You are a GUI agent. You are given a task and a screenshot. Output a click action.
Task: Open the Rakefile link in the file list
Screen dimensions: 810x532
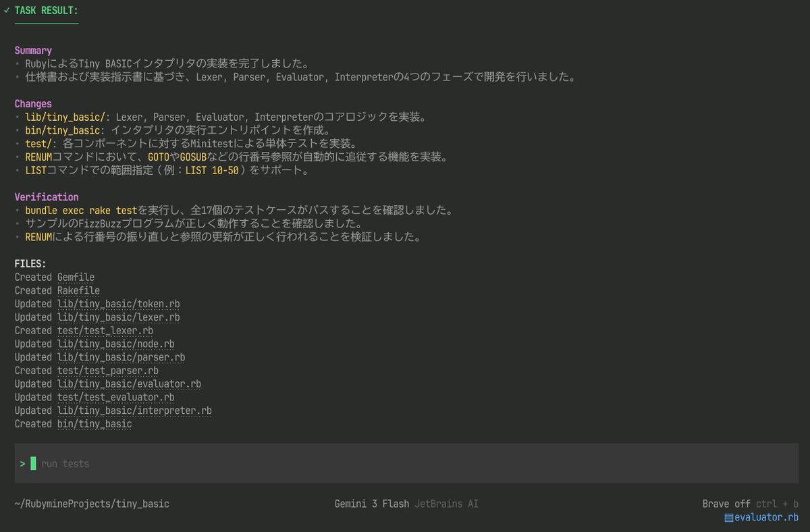[78, 291]
